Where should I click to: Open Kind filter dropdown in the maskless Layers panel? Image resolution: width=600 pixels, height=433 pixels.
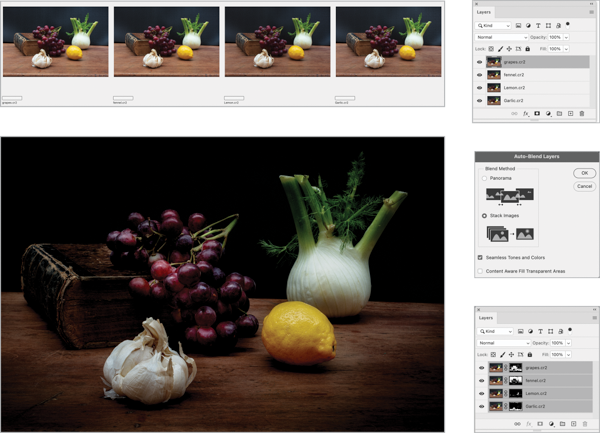pyautogui.click(x=493, y=26)
